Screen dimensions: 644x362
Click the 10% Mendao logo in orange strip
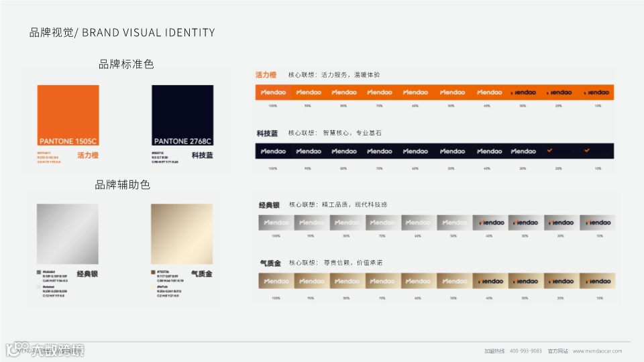[x=596, y=93]
